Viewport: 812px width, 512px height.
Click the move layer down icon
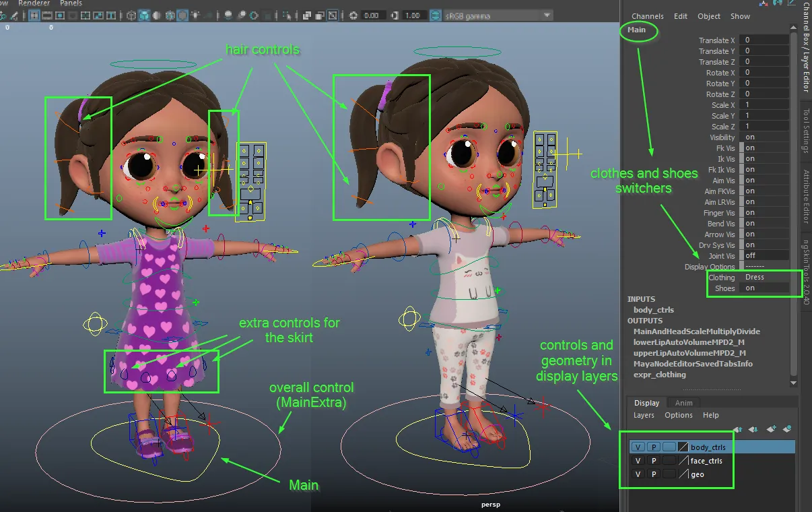click(x=753, y=428)
